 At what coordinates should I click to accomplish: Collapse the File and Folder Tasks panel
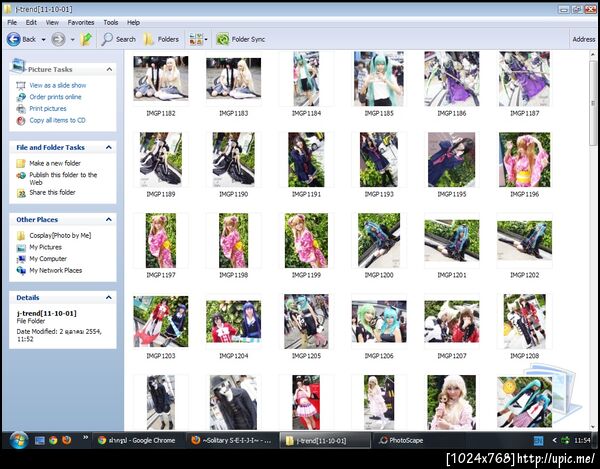pos(109,147)
